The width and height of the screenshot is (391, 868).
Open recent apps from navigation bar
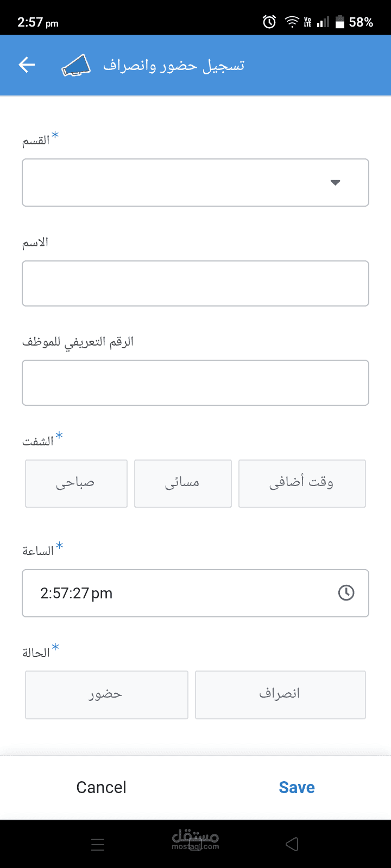[x=98, y=844]
